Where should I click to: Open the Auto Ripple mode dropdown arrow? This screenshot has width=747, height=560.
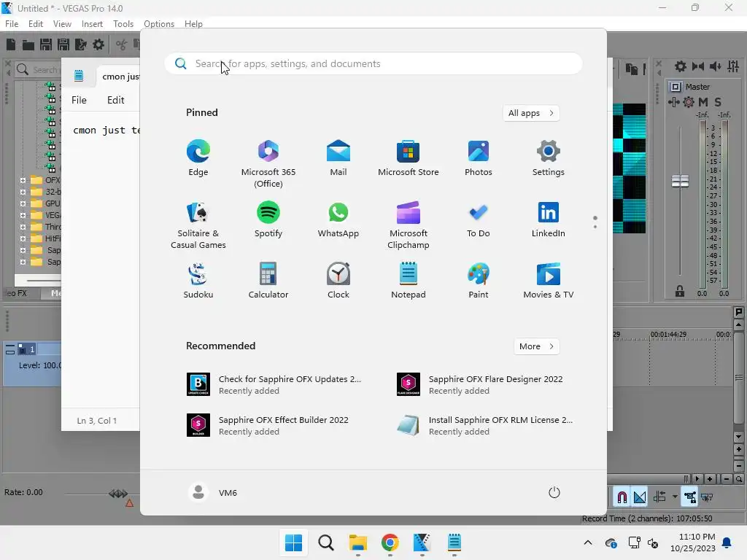coord(675,497)
